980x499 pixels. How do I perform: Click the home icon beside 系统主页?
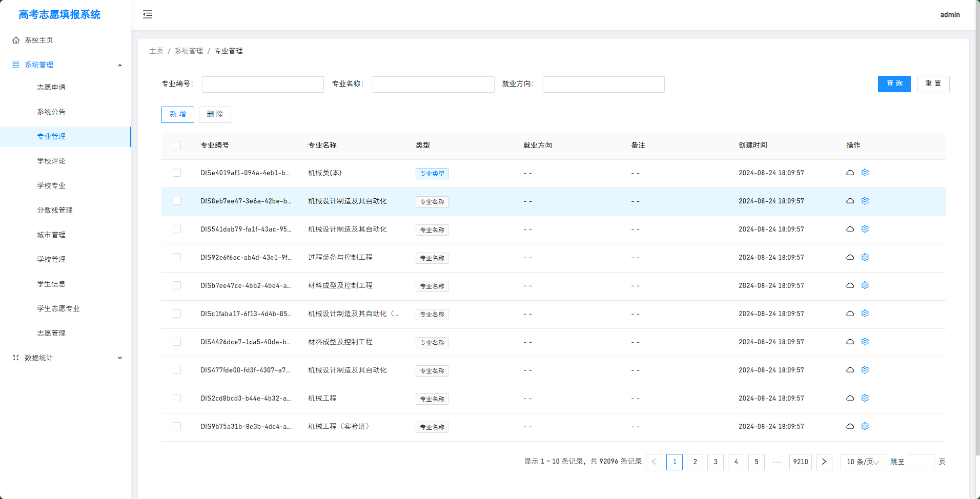16,40
